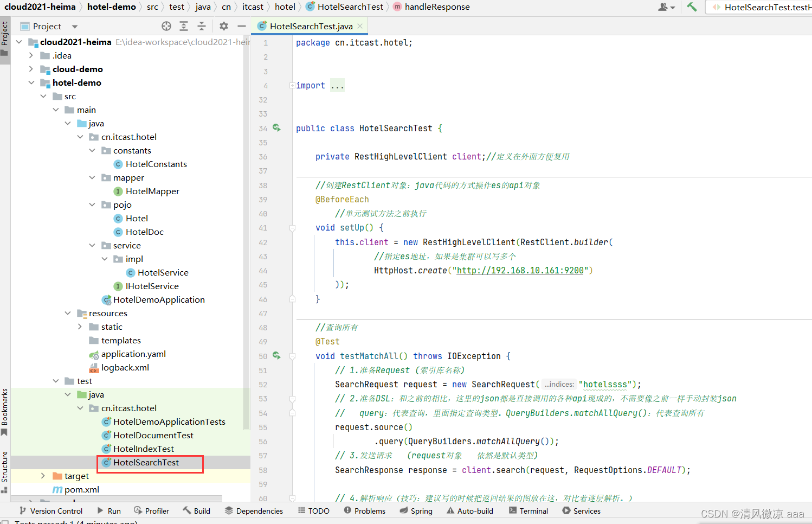
Task: Open Version Control tool window
Action: 51,511
